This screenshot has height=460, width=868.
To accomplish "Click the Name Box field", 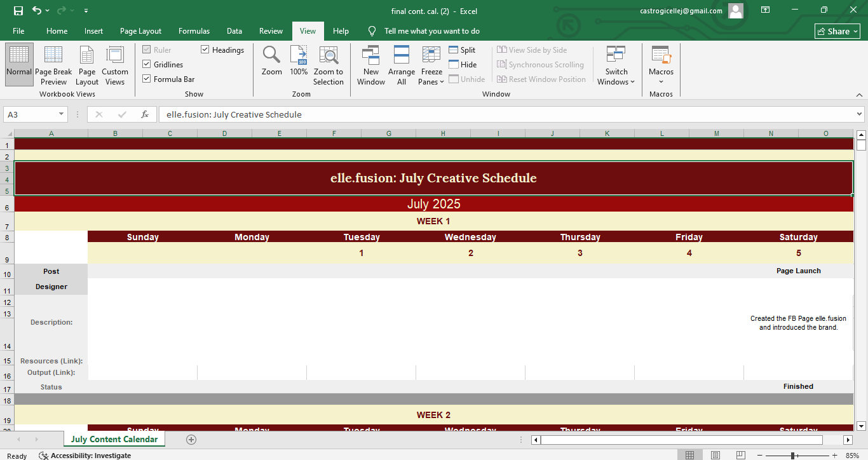I will tap(30, 114).
